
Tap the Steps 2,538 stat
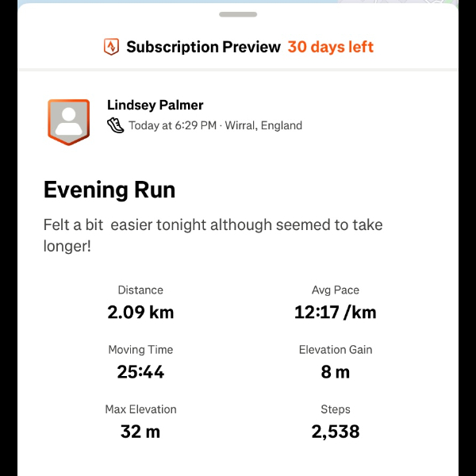335,431
